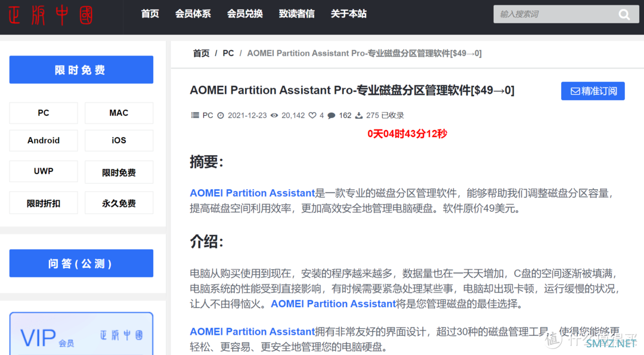The image size is (644, 355).
Task: Open 首页 in the top navigation
Action: (150, 14)
